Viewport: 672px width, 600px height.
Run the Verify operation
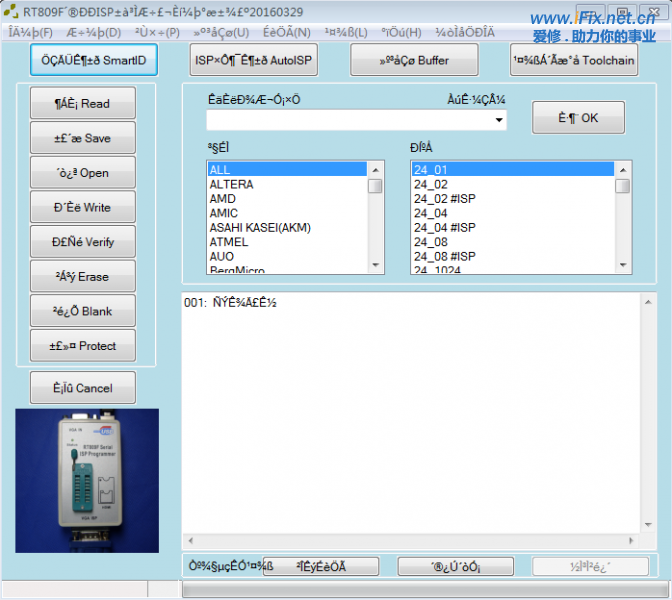pyautogui.click(x=83, y=242)
